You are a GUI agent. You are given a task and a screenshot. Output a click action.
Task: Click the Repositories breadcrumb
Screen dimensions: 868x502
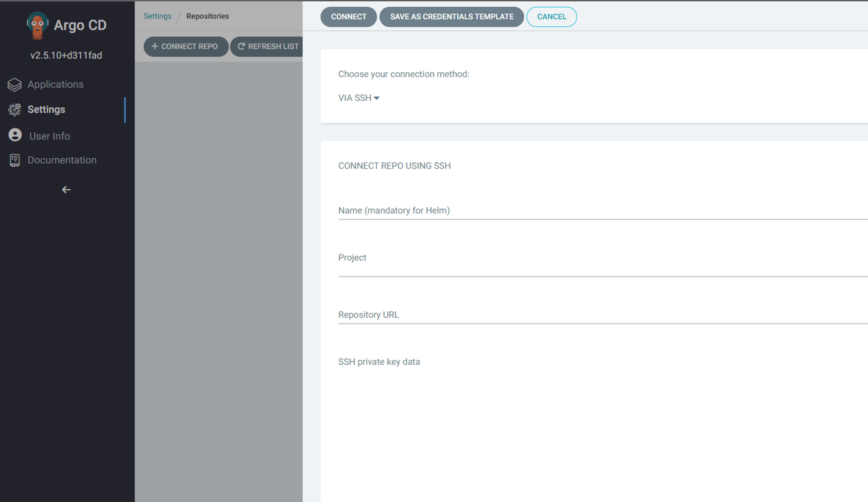click(207, 16)
